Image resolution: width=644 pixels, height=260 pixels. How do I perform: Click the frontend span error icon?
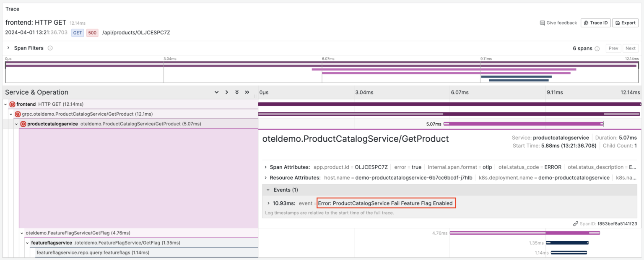click(12, 104)
